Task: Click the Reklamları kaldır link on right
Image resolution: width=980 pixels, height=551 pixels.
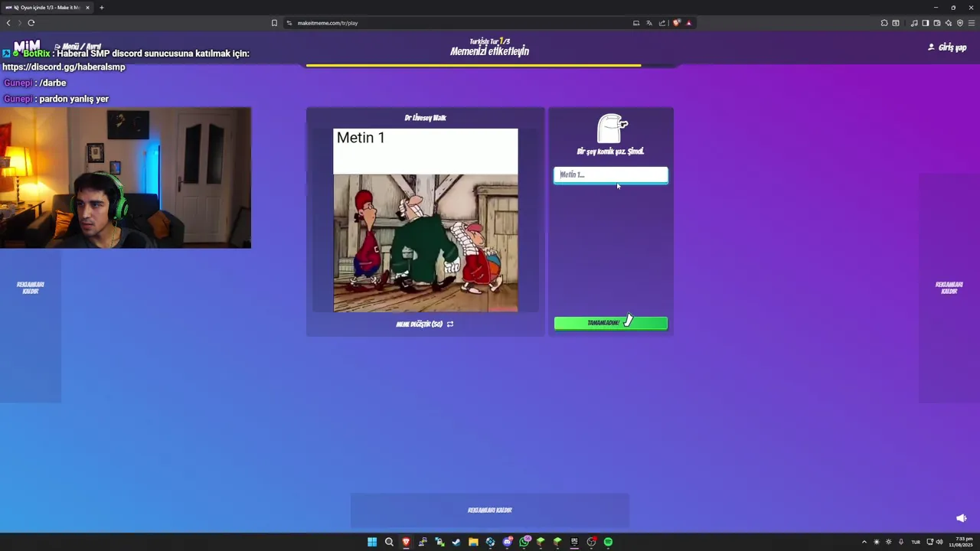Action: point(949,288)
